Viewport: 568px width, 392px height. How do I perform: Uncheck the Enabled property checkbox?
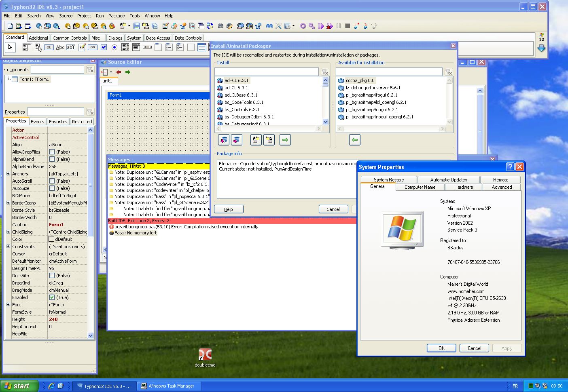click(52, 297)
